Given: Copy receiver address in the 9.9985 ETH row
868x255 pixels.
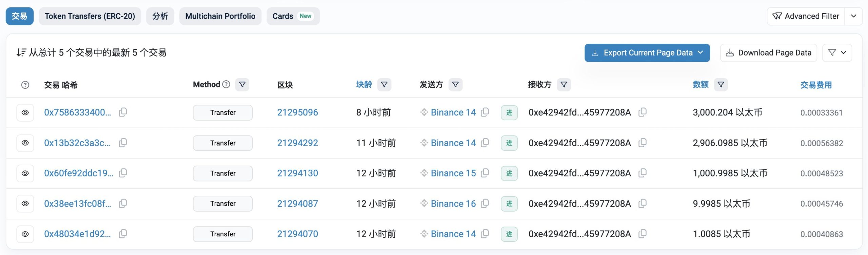Looking at the screenshot, I should click(642, 204).
